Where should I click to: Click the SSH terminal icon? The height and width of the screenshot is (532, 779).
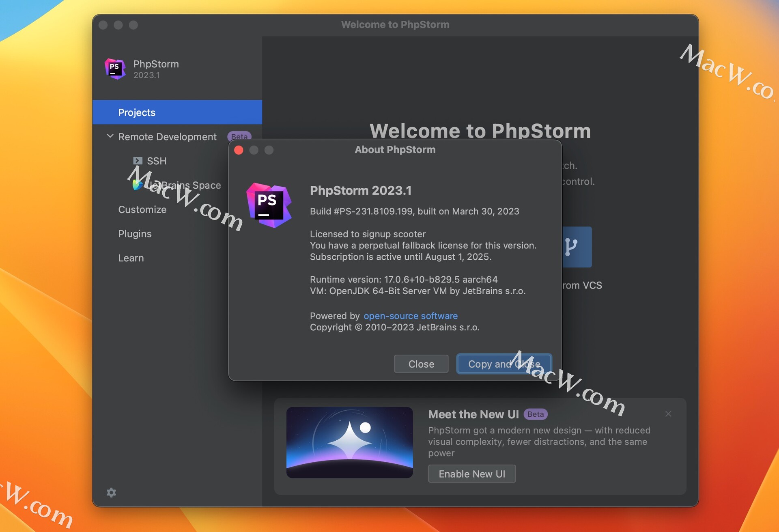click(x=138, y=161)
